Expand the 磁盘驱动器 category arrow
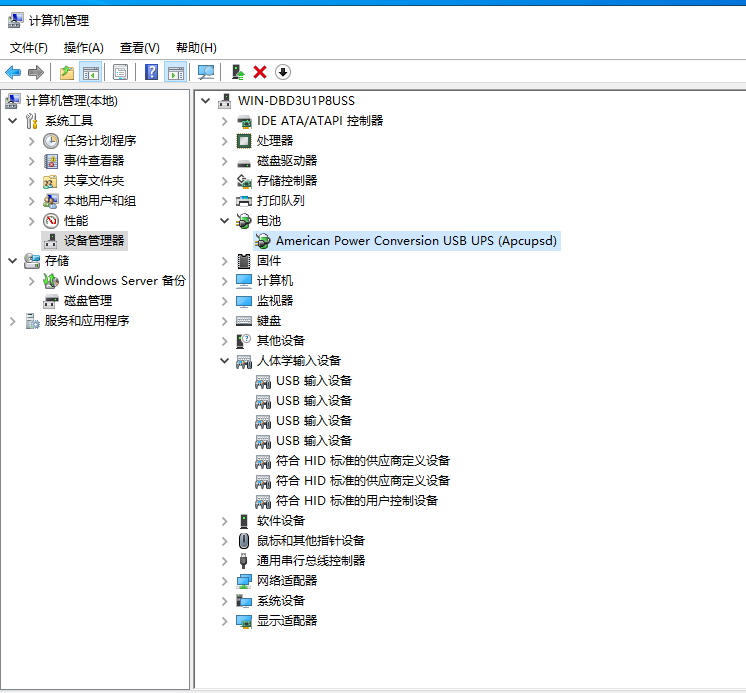 [225, 161]
